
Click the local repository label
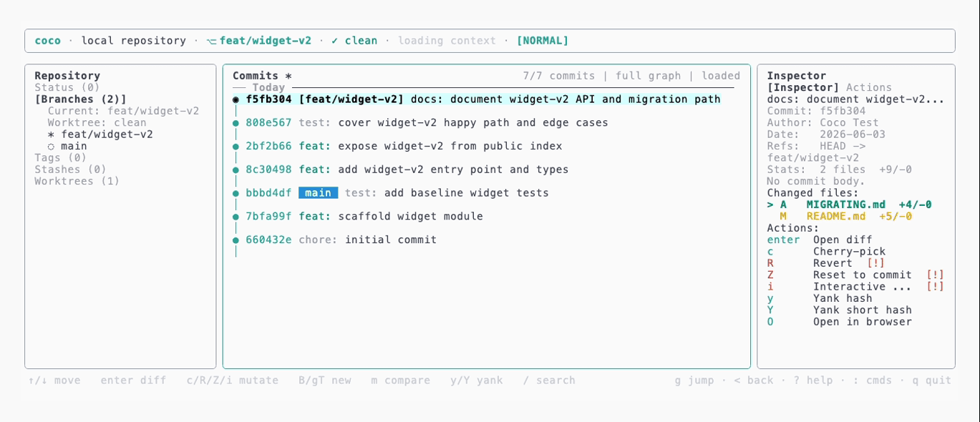pos(134,41)
